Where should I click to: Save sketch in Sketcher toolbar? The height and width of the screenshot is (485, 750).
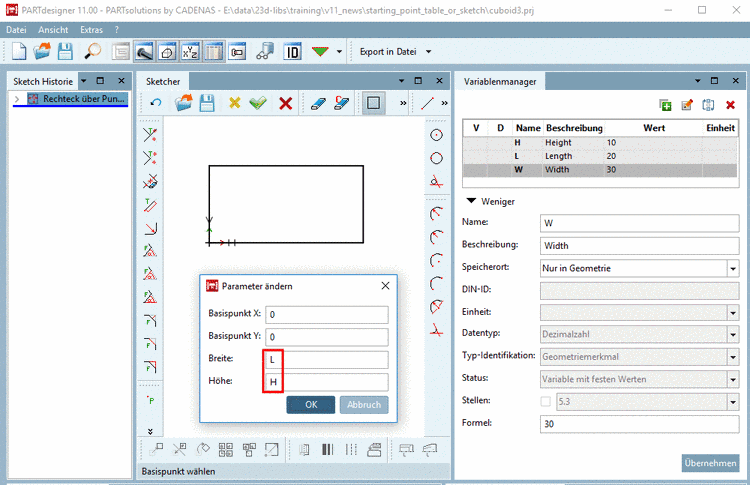pos(207,103)
